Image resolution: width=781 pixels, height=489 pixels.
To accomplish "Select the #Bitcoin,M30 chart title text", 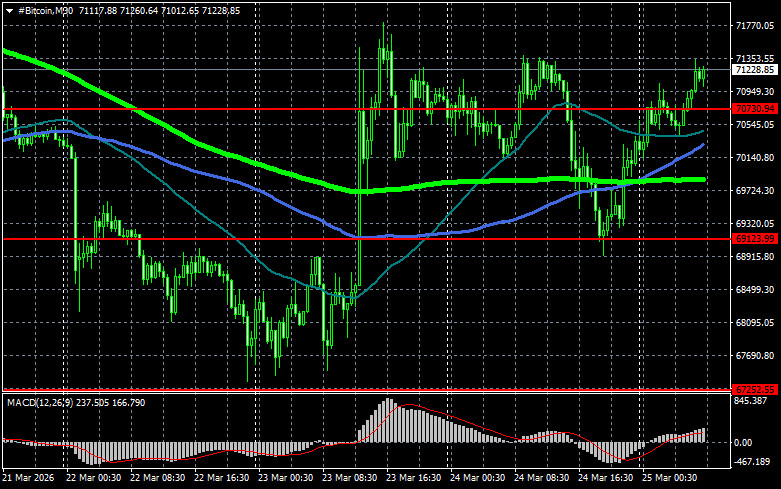I will (x=45, y=11).
